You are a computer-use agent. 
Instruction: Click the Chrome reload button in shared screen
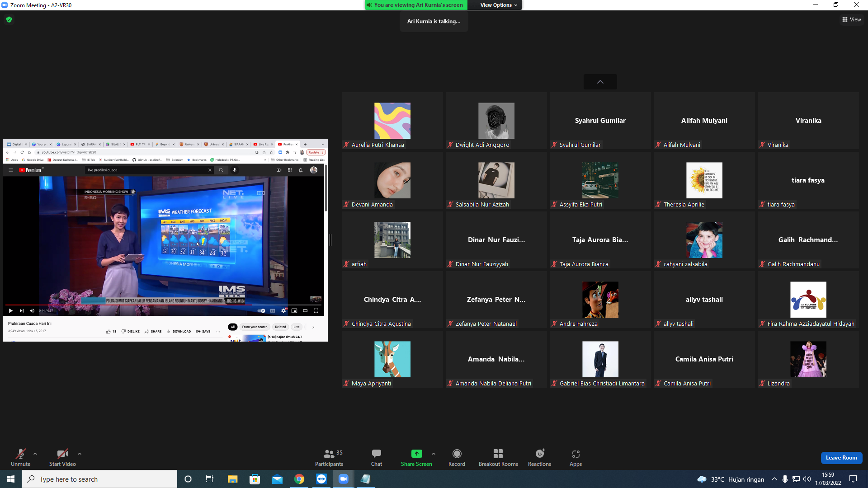[x=22, y=152]
